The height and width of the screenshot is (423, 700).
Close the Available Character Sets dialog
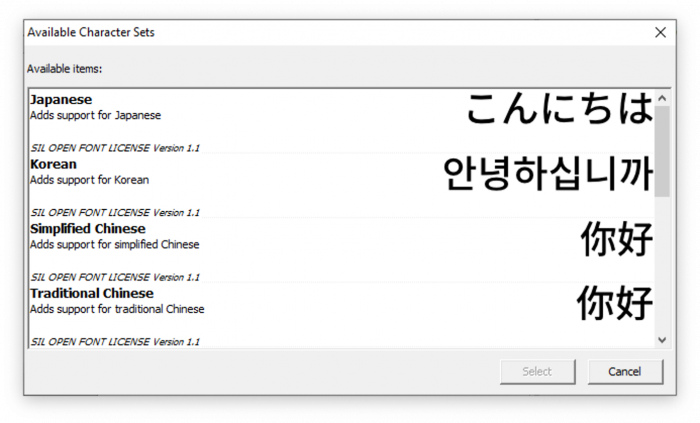click(x=660, y=32)
